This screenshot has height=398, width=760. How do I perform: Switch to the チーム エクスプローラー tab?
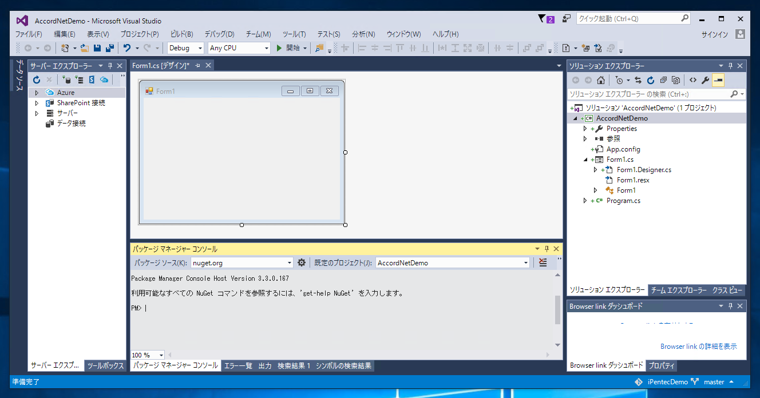pyautogui.click(x=678, y=290)
